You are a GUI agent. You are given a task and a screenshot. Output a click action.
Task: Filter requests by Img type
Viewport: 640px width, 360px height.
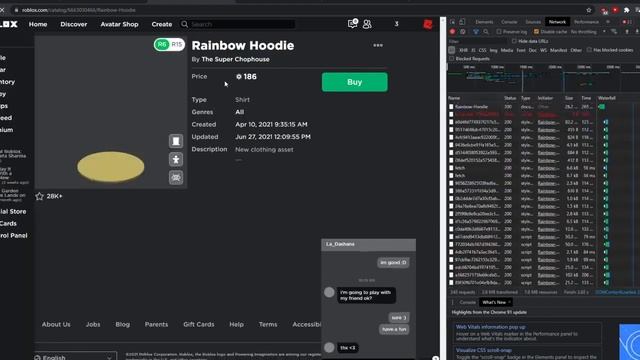pyautogui.click(x=493, y=50)
